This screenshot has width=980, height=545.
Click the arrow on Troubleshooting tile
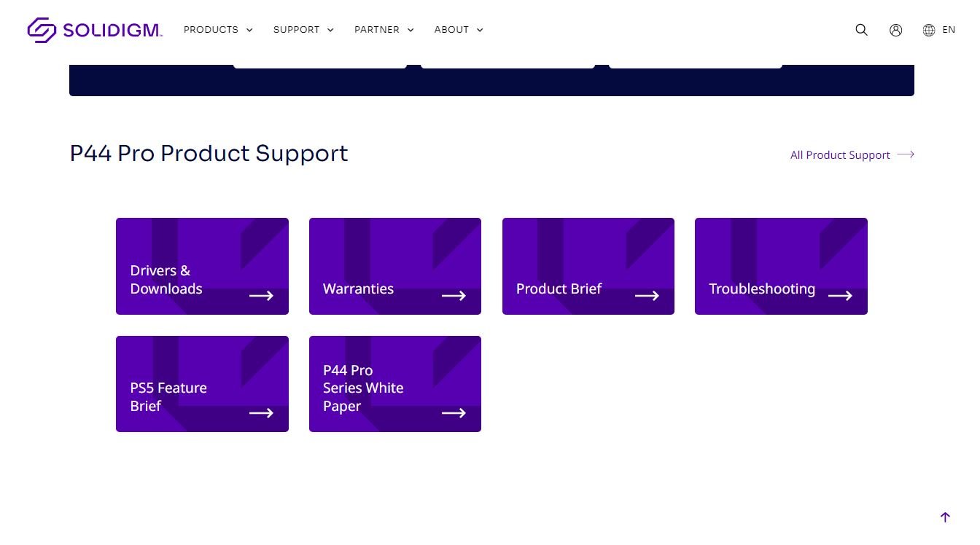pyautogui.click(x=840, y=296)
